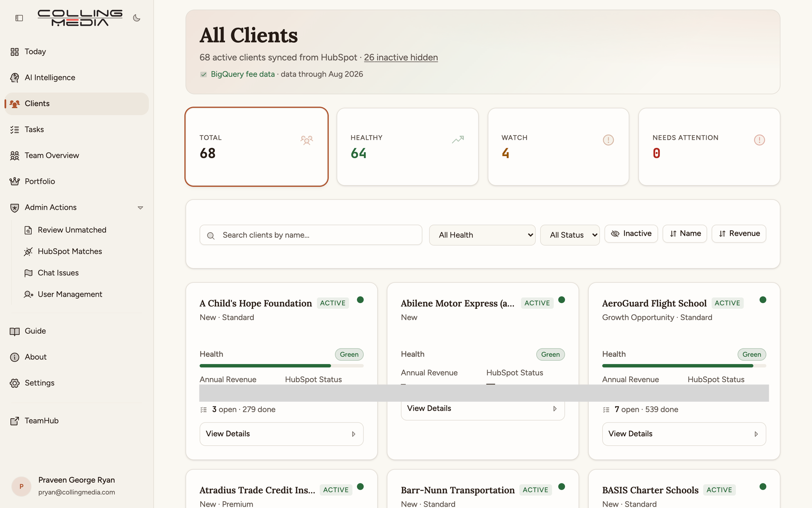The width and height of the screenshot is (812, 508).
Task: Click BASIS Charter Schools green status dot
Action: tap(763, 487)
